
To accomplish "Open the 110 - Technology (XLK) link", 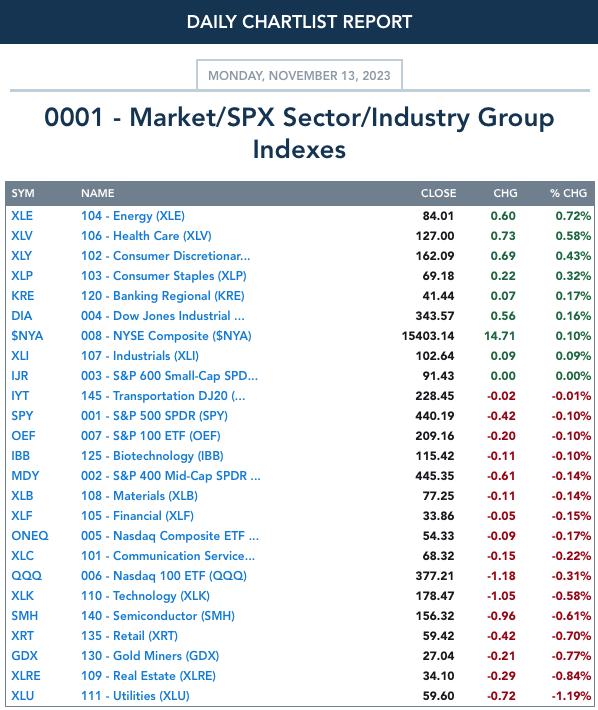I will click(x=145, y=596).
